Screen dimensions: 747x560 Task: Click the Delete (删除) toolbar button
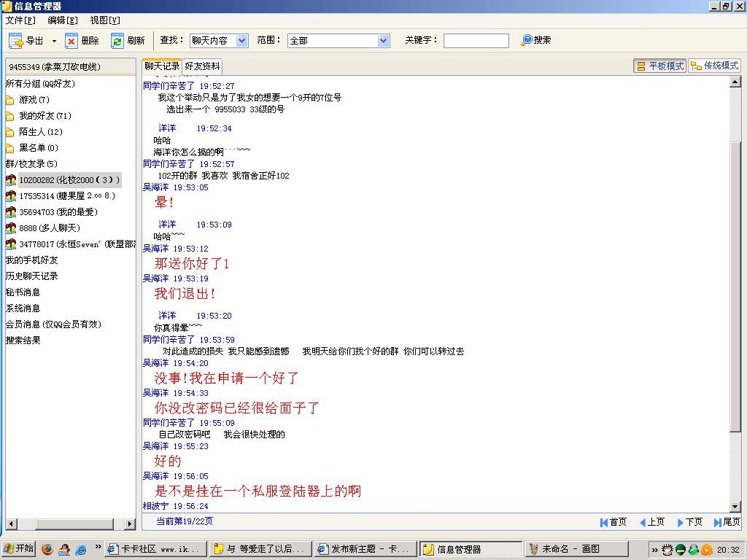82,41
